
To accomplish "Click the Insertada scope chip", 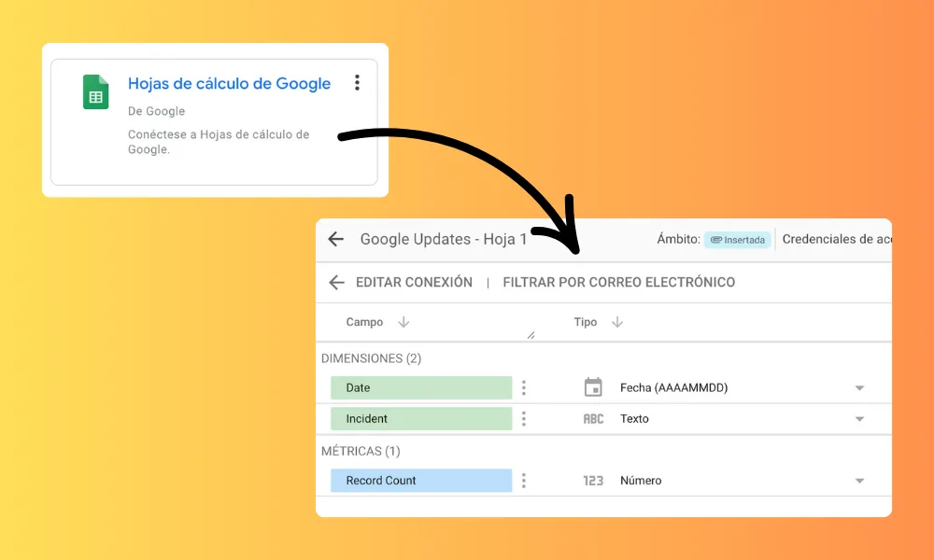I will click(x=737, y=240).
